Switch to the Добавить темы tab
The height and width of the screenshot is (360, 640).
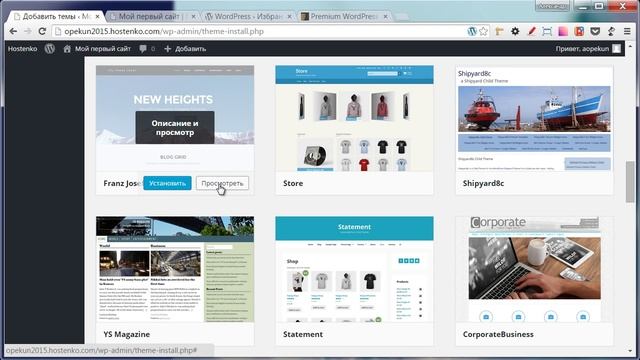pyautogui.click(x=56, y=16)
